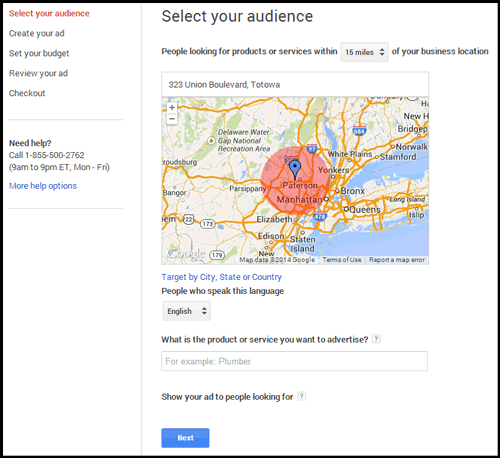
Task: Open the English language dropdown
Action: pyautogui.click(x=187, y=311)
